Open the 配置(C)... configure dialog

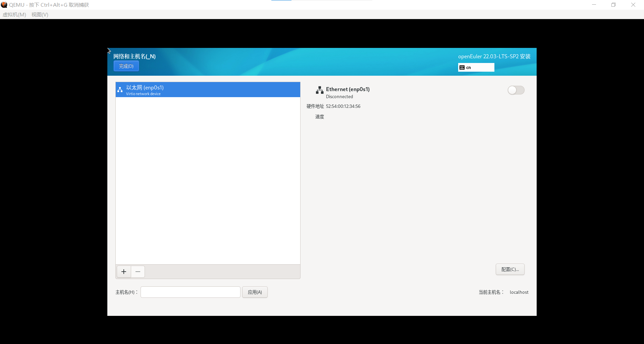tap(510, 269)
